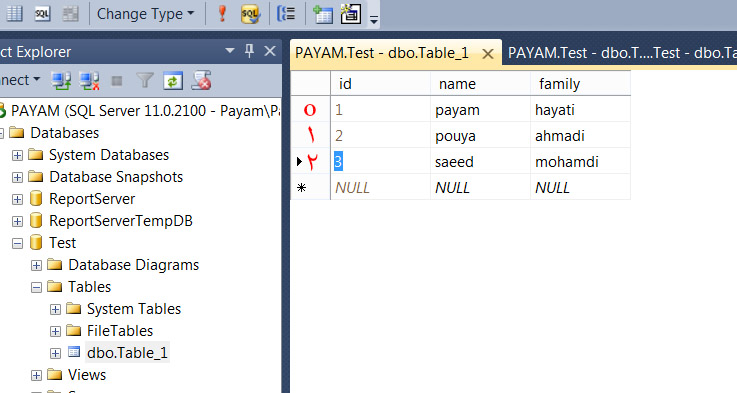
Task: Click the family column header
Action: click(x=580, y=84)
